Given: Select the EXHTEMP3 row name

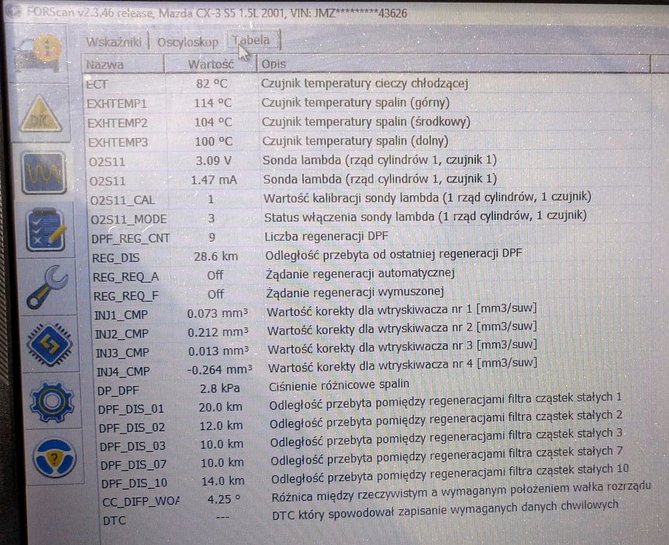Looking at the screenshot, I should 118,142.
